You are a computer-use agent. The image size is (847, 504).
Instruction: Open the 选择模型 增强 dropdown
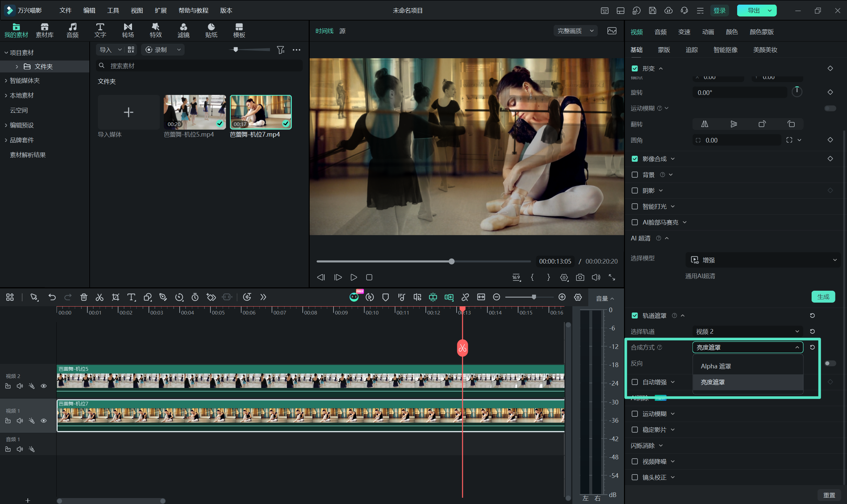click(763, 260)
